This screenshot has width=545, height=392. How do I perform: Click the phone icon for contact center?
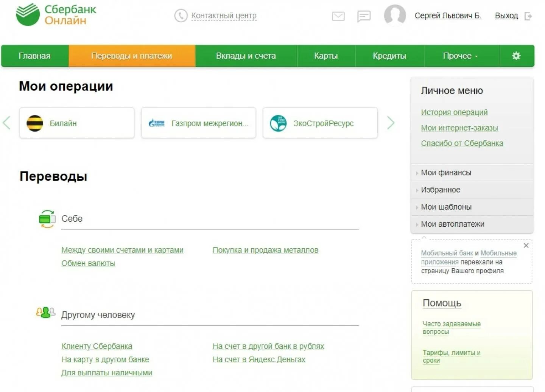(x=181, y=16)
